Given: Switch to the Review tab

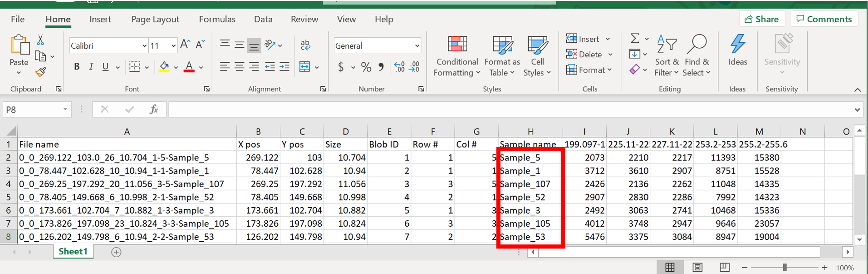Looking at the screenshot, I should coord(304,19).
